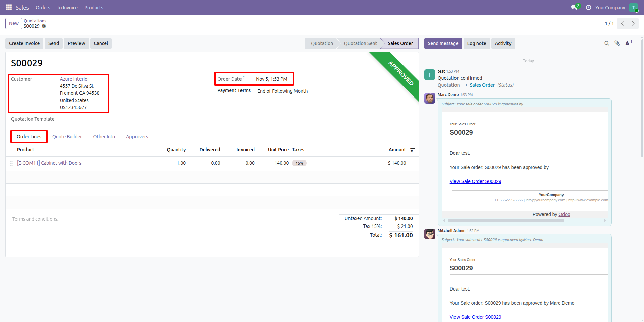The height and width of the screenshot is (322, 644).
Task: Click View Sale Order link in Mitchell Admin's message
Action: pyautogui.click(x=475, y=317)
